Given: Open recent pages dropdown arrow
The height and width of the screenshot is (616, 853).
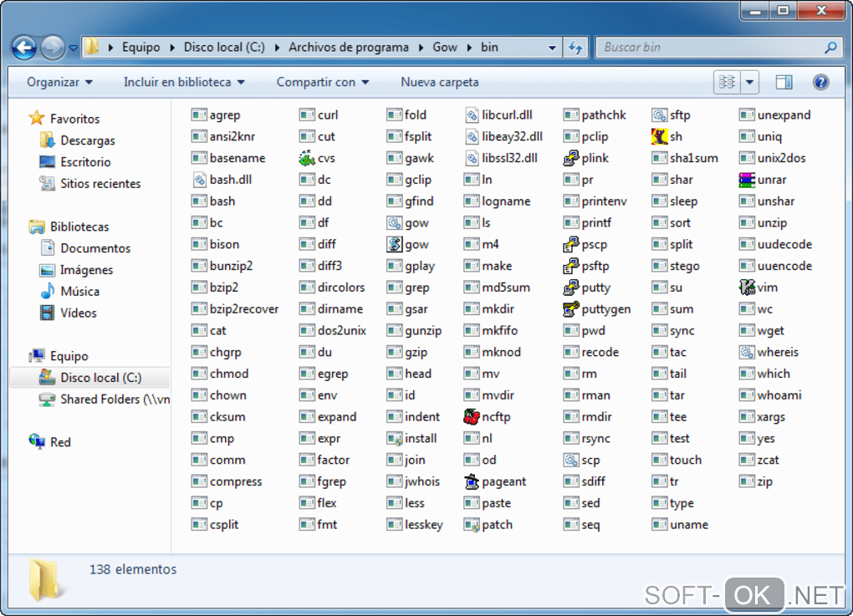Looking at the screenshot, I should 74,48.
